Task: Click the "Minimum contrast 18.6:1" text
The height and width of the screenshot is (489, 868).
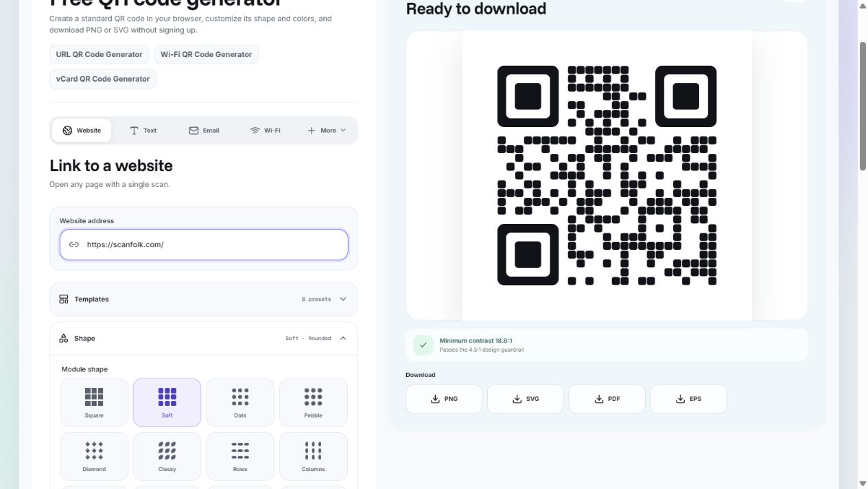Action: 476,341
